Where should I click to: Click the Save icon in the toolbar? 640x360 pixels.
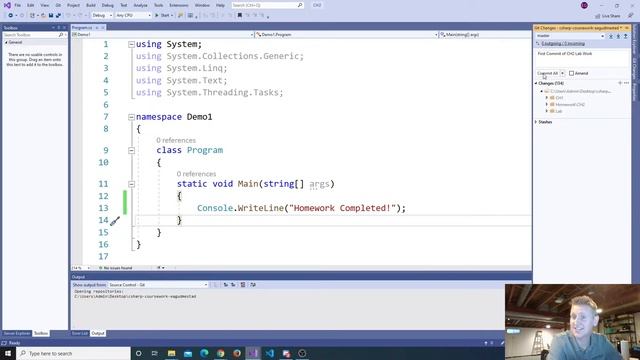point(51,16)
